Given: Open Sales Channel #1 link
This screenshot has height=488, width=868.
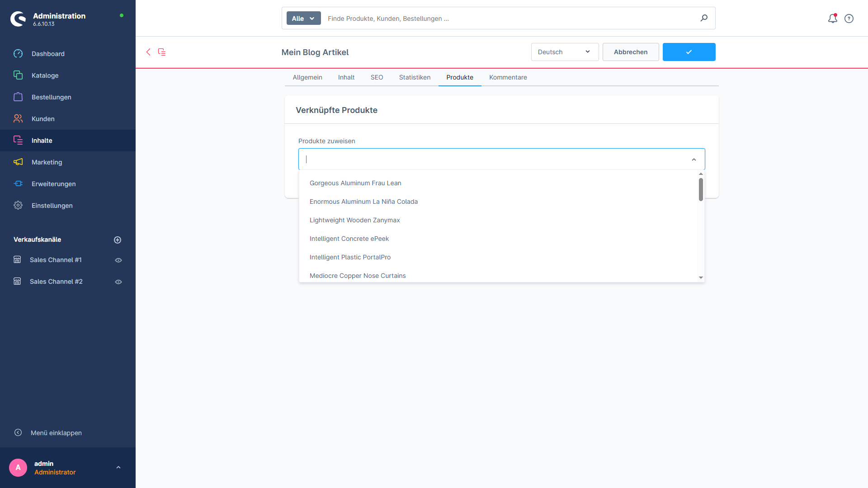Looking at the screenshot, I should 56,260.
